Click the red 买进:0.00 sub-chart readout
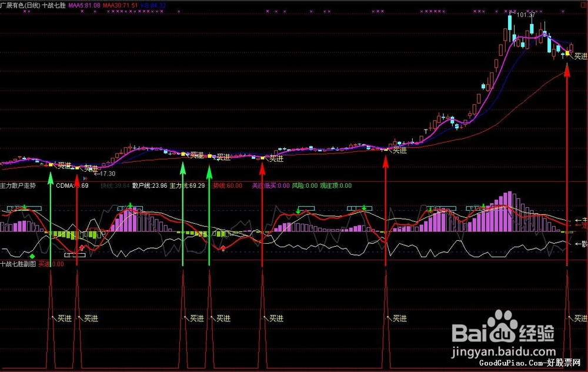The width and height of the screenshot is (588, 372). click(x=51, y=264)
